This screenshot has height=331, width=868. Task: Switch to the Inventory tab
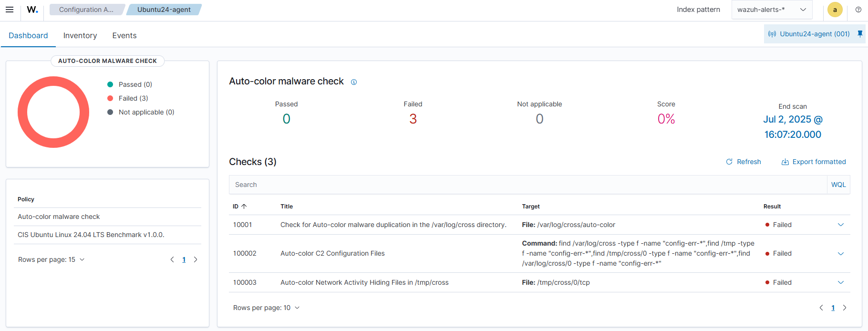click(80, 35)
